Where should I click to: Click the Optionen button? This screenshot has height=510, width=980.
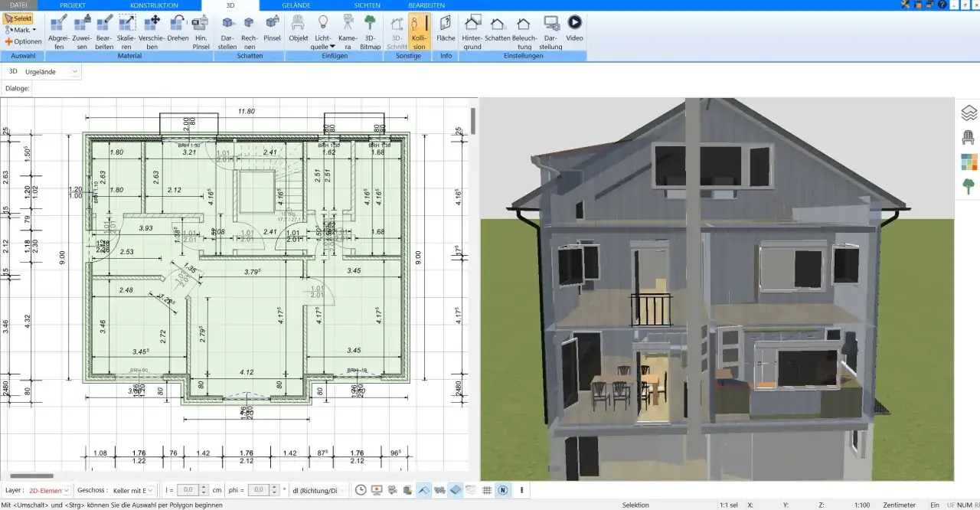pyautogui.click(x=23, y=41)
